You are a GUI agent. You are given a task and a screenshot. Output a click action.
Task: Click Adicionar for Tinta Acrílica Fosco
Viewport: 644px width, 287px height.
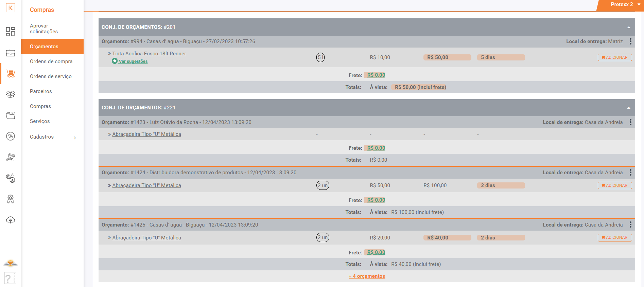tap(614, 57)
